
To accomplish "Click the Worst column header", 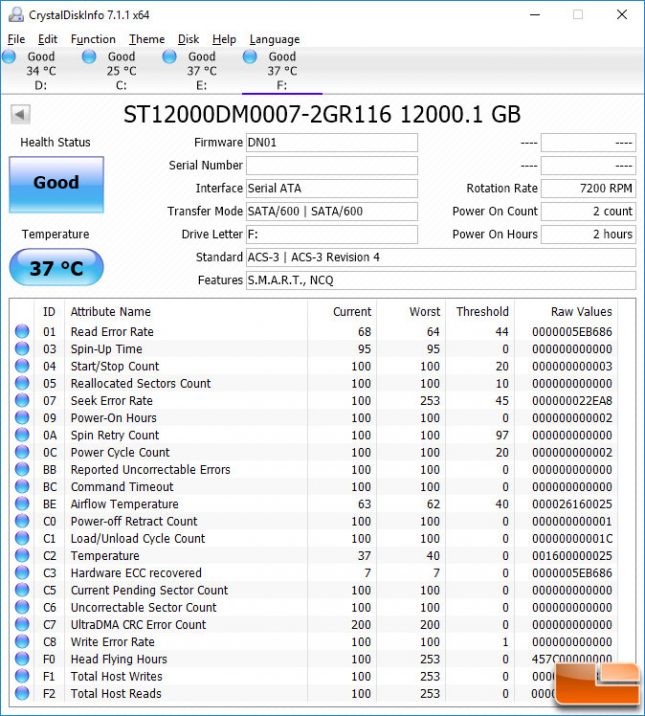I will [411, 311].
